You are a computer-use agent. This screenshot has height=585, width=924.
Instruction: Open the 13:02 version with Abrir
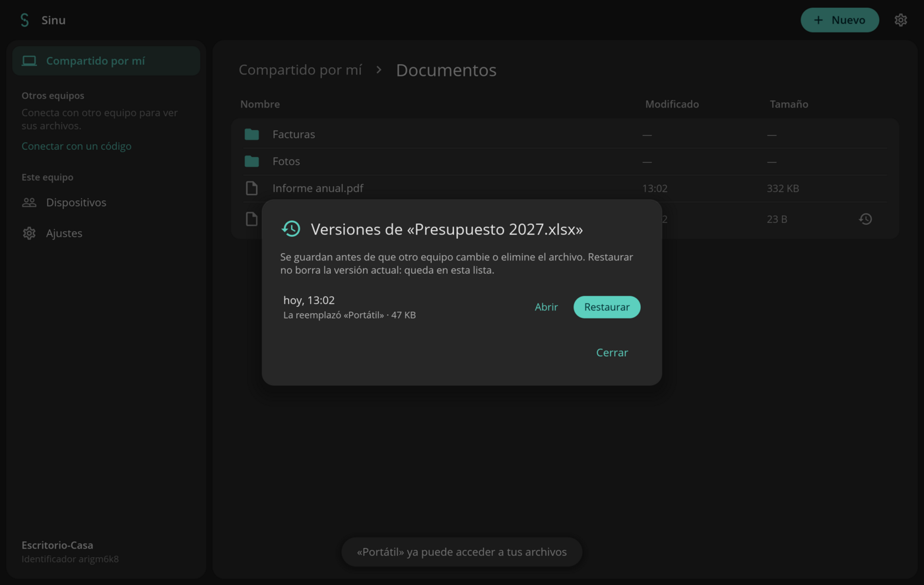(546, 307)
